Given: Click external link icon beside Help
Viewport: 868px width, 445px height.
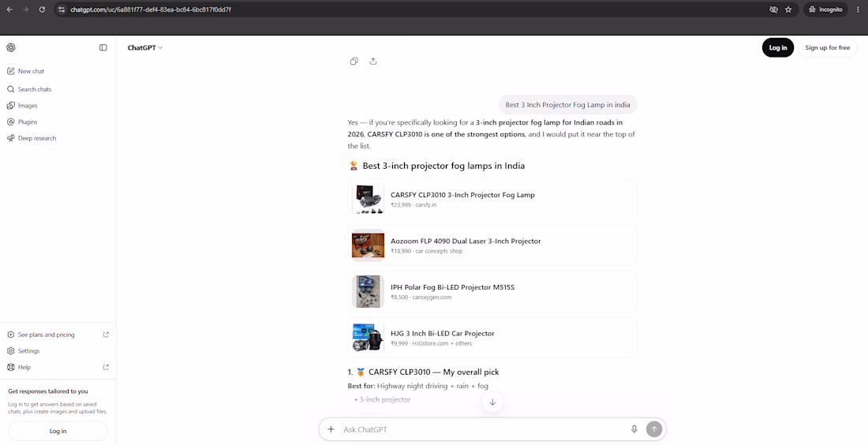Looking at the screenshot, I should click(x=107, y=367).
